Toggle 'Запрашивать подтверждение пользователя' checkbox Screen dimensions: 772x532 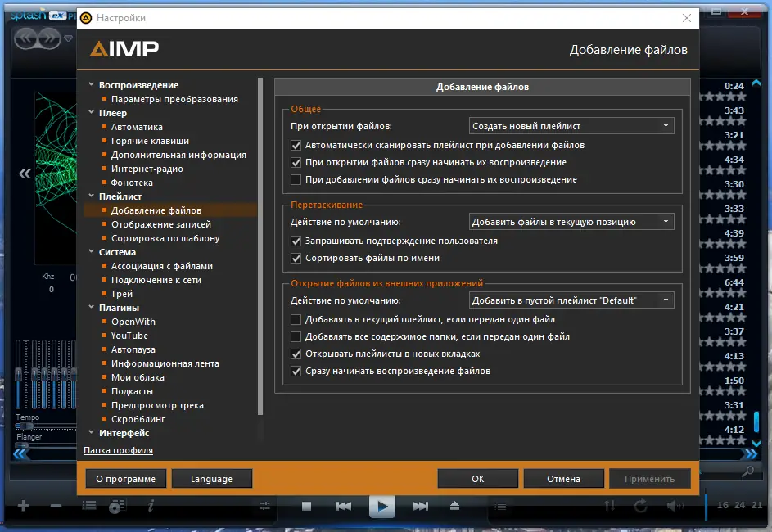(x=296, y=241)
